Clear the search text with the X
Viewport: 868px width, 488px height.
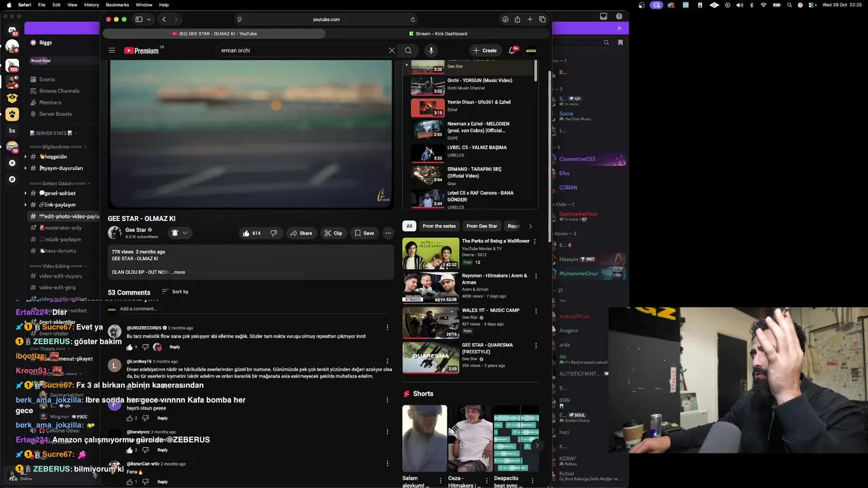tap(391, 50)
